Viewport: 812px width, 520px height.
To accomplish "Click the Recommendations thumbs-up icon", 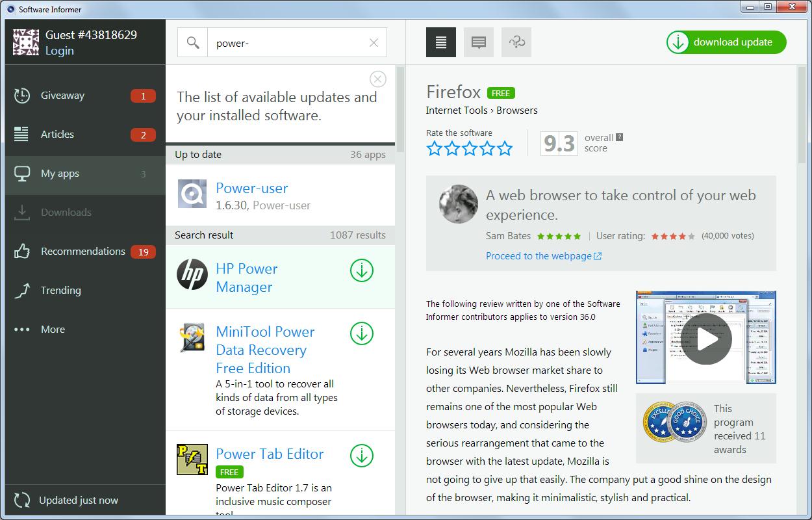I will 22,252.
